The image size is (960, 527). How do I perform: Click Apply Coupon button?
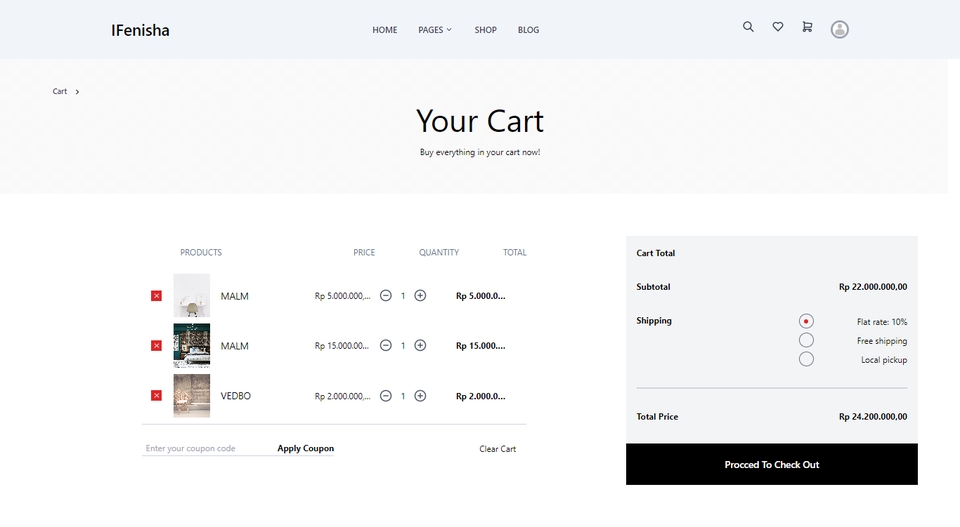306,448
